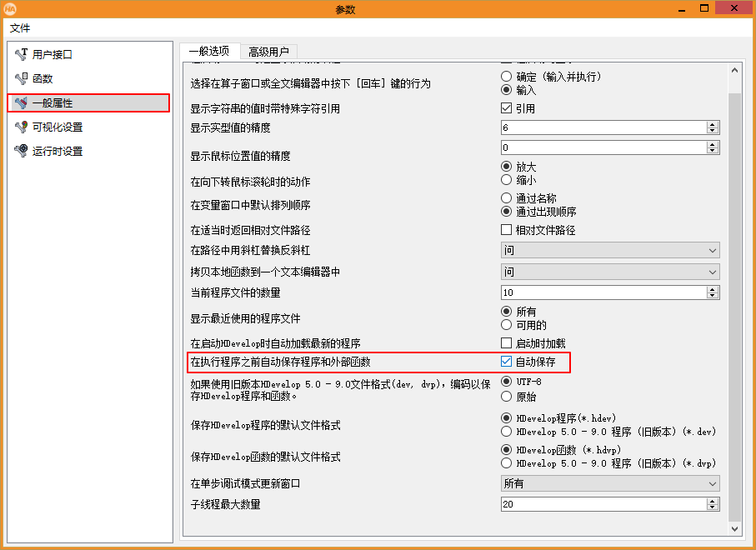Select HDevelop程序(*.hdev) format radio
This screenshot has height=550, width=756.
[506, 418]
